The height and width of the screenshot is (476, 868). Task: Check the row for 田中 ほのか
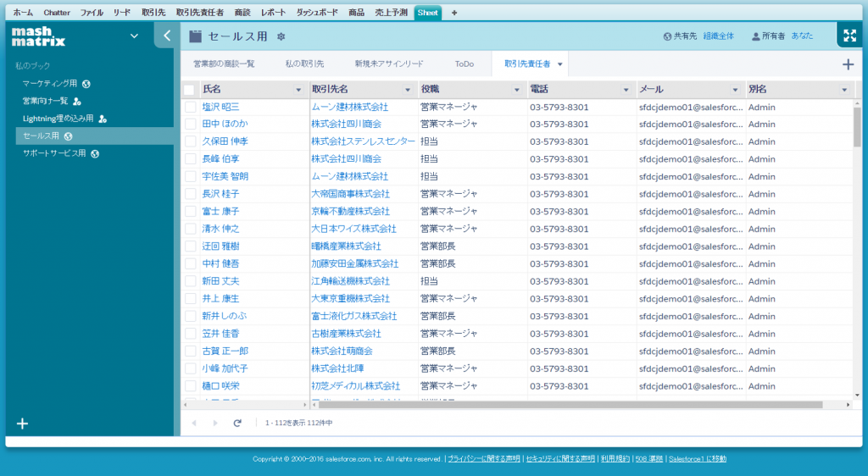[x=191, y=125]
